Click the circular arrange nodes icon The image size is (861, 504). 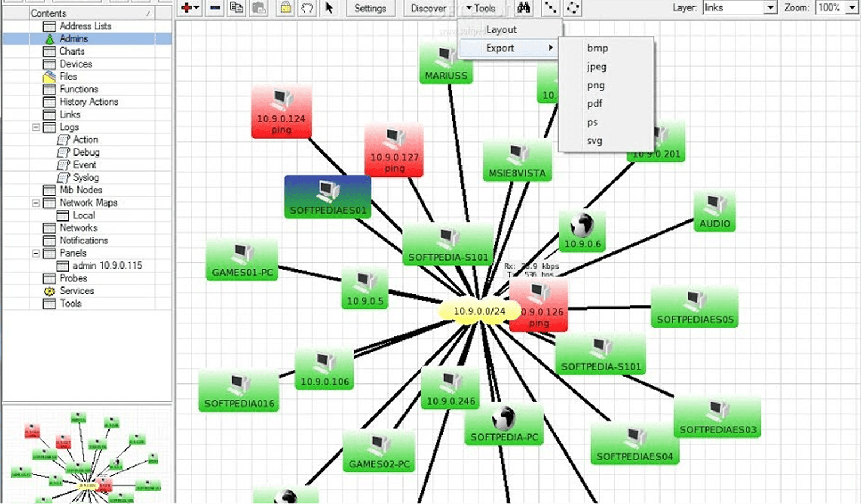point(573,7)
